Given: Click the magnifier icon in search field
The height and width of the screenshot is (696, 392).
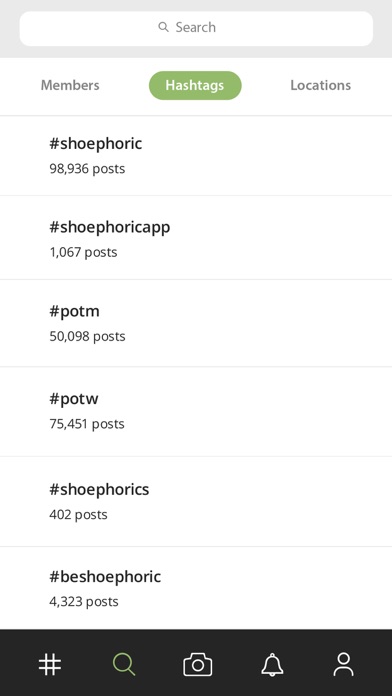Looking at the screenshot, I should click(x=163, y=27).
